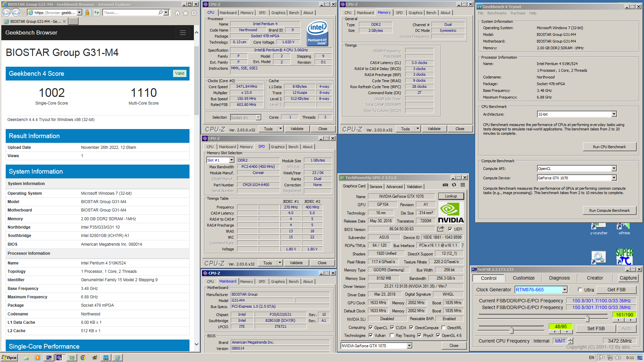The image size is (644, 362).
Task: Click the Lookup button in GPU-Z
Action: click(x=451, y=196)
